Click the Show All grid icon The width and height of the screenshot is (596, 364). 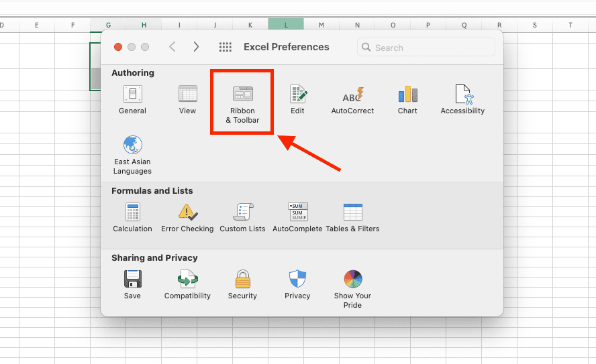(226, 47)
